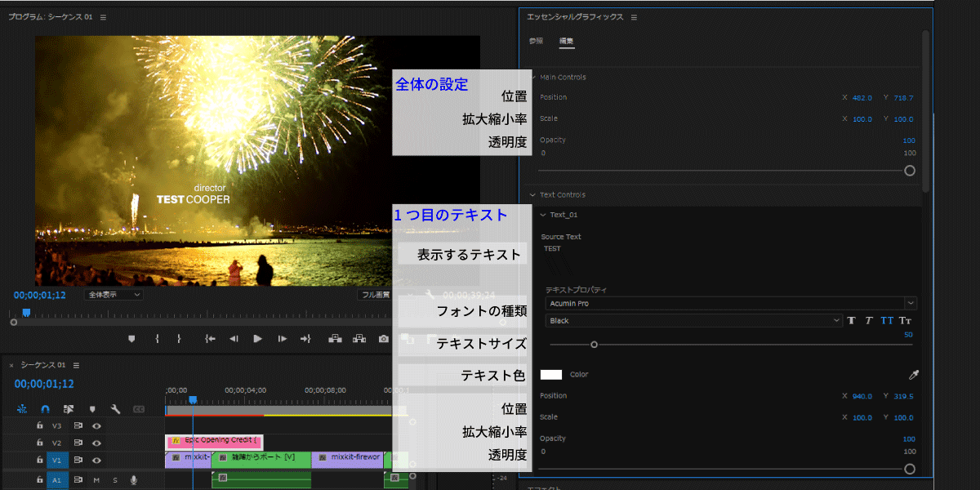980x490 pixels.
Task: Adjust font size slider handle
Action: [594, 345]
